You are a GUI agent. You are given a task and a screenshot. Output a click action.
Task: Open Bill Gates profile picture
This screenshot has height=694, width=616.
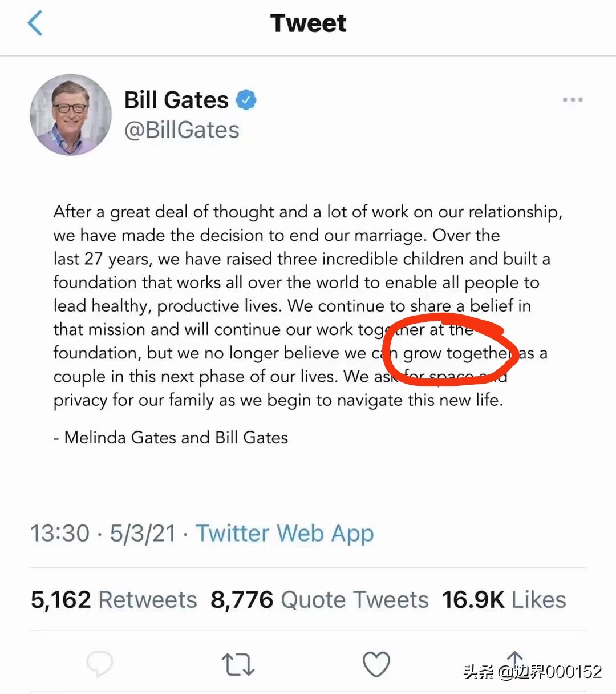point(71,115)
